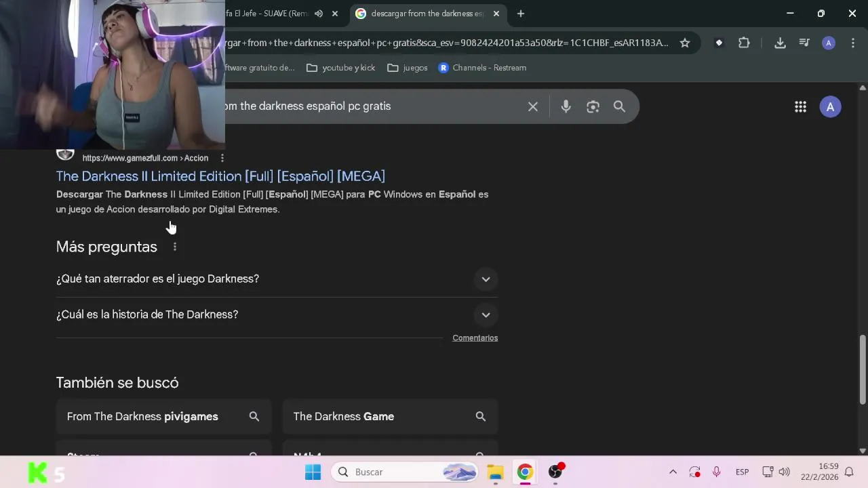Open the clock showing 16:59 22/2/2026
868x488 pixels.
(819, 472)
